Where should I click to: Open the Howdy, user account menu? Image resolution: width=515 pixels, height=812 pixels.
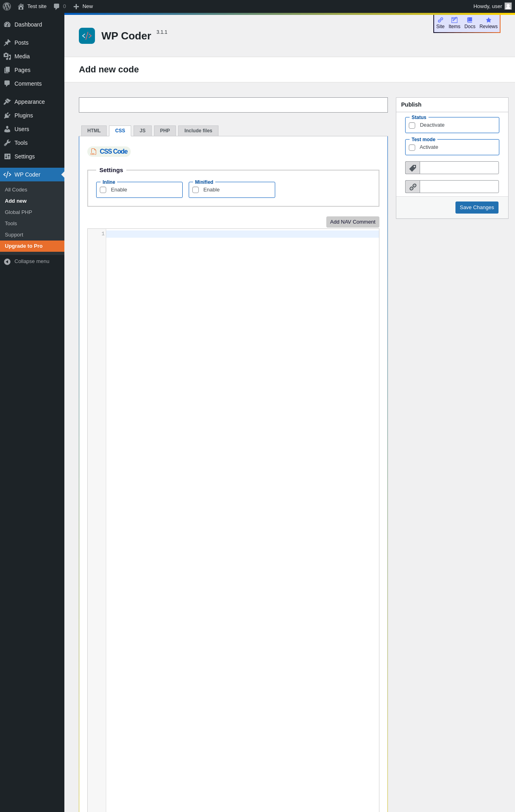(x=492, y=6)
